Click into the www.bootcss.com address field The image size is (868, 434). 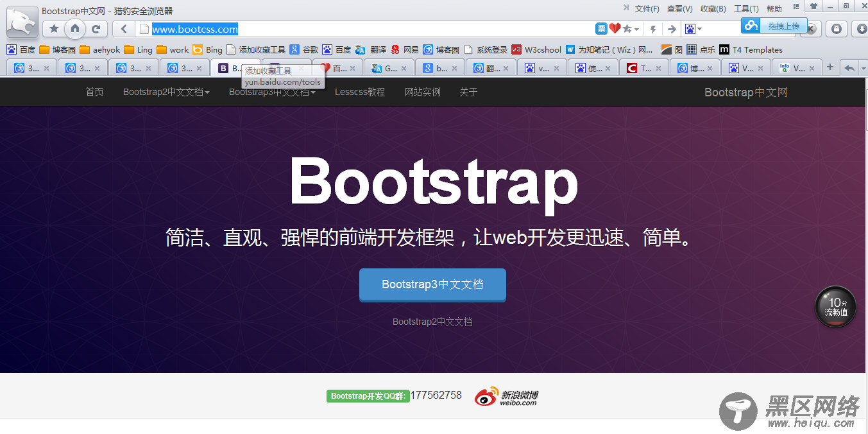[x=366, y=29]
